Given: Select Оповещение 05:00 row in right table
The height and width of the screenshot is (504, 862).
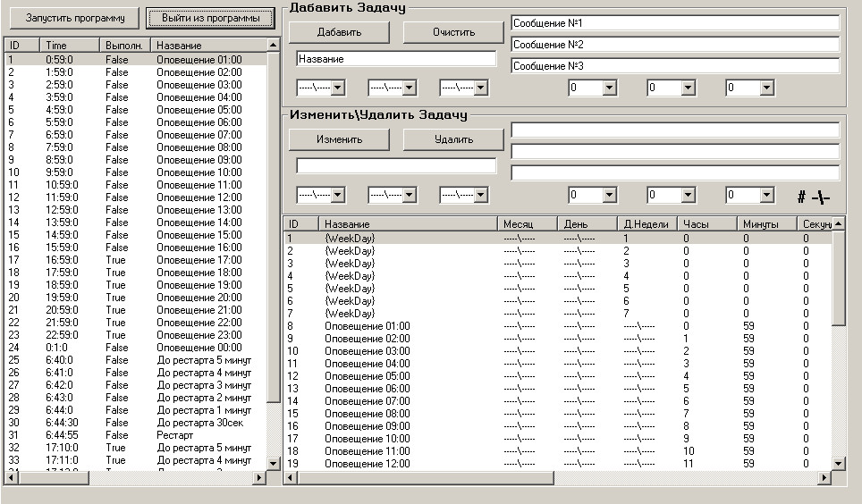Looking at the screenshot, I should tap(367, 376).
